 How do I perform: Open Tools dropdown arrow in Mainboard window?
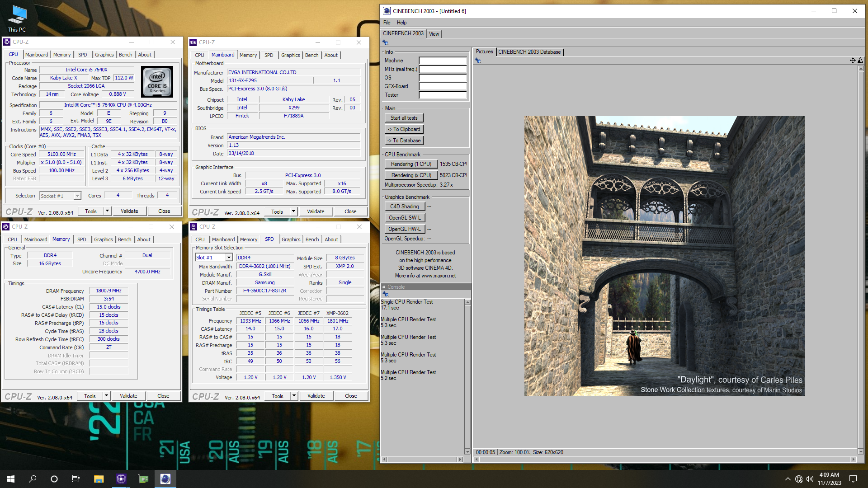(x=293, y=211)
